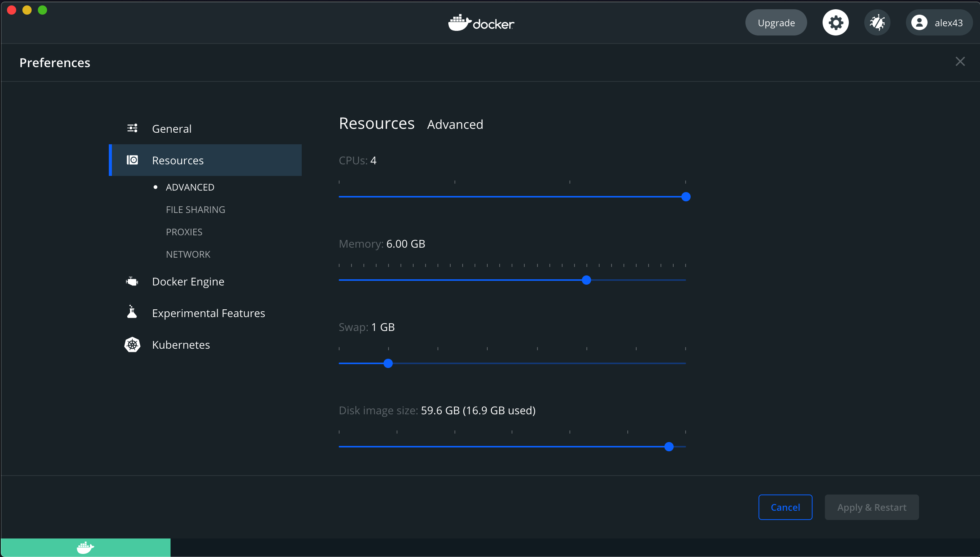Screen dimensions: 980x557
Task: Select the Experimental Features flask icon
Action: coord(132,312)
